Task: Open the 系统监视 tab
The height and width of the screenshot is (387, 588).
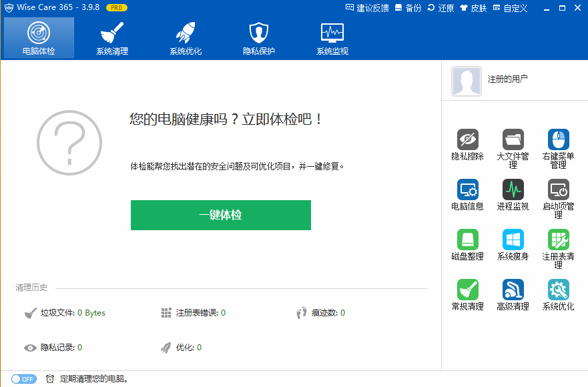Action: 331,37
